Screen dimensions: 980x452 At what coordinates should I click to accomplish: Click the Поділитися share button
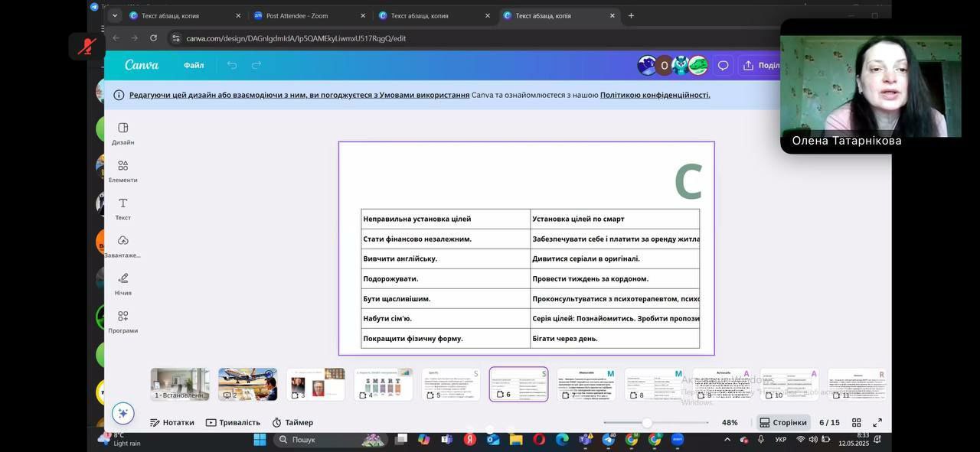762,66
